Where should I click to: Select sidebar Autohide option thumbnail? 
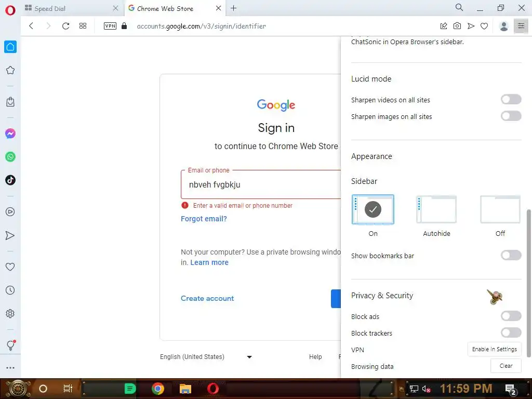click(436, 209)
